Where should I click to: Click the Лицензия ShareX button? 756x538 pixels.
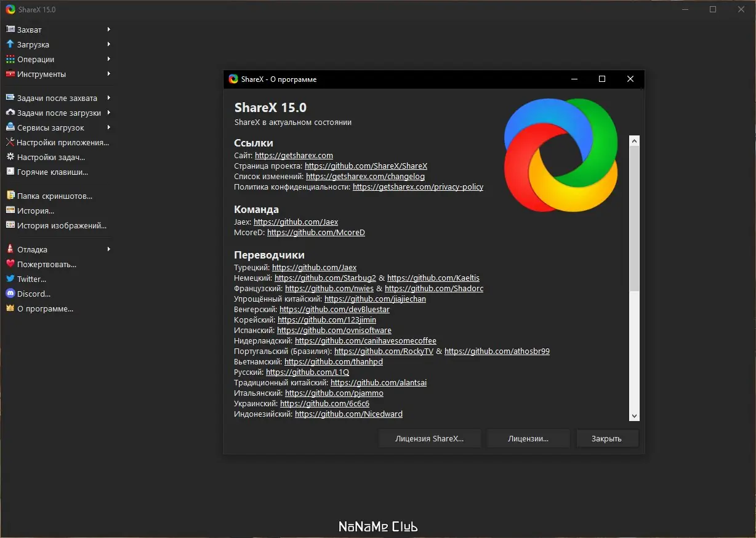(430, 438)
